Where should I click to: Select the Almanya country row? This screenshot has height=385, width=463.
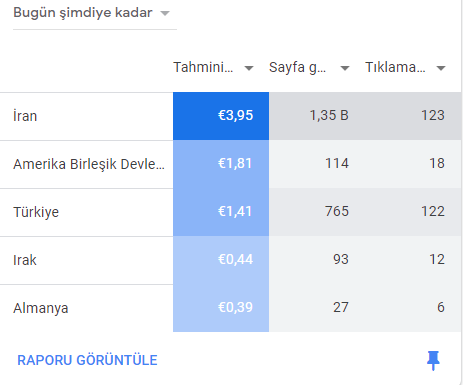pyautogui.click(x=231, y=308)
